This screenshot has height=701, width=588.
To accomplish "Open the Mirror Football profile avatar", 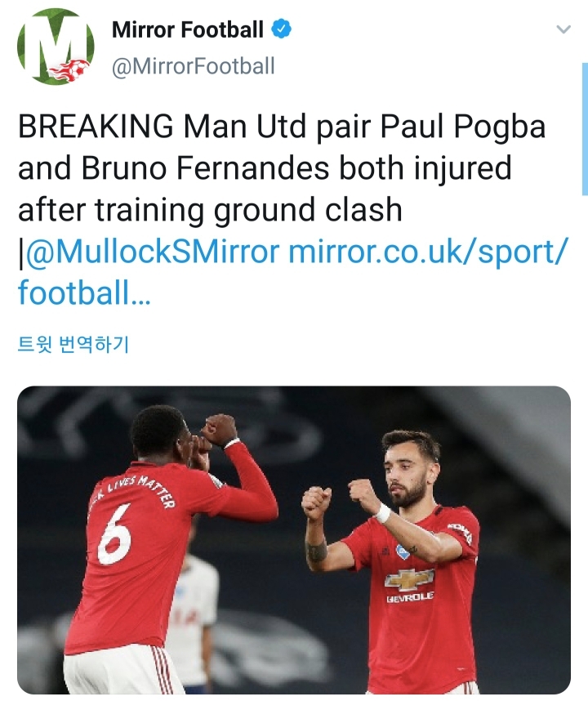I will (56, 47).
